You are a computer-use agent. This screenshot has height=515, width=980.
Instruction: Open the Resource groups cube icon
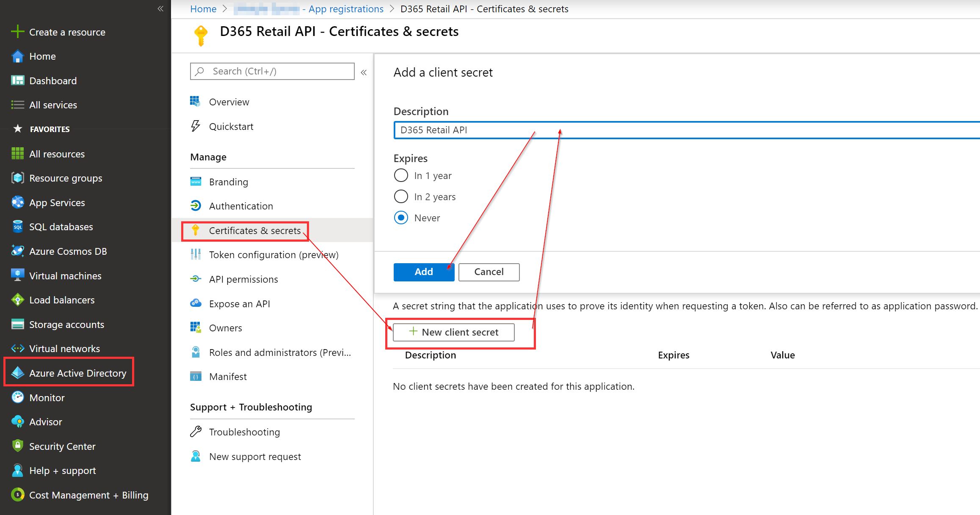pyautogui.click(x=17, y=178)
